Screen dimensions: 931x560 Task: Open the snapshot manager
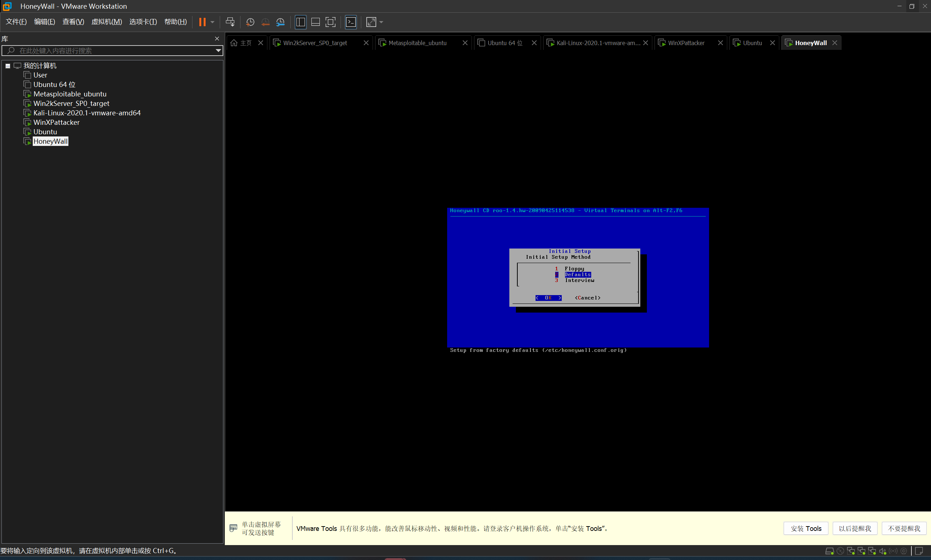280,22
